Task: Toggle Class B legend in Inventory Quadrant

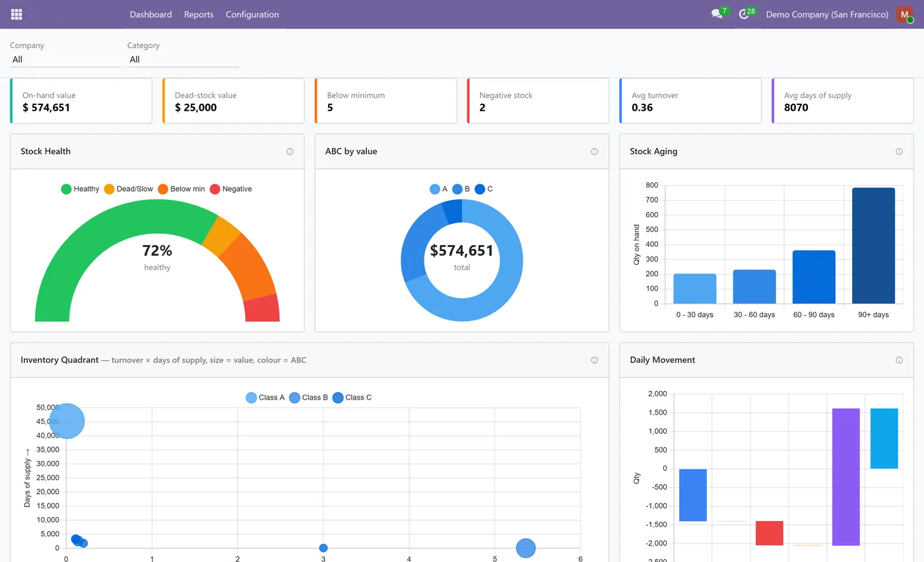Action: tap(309, 398)
